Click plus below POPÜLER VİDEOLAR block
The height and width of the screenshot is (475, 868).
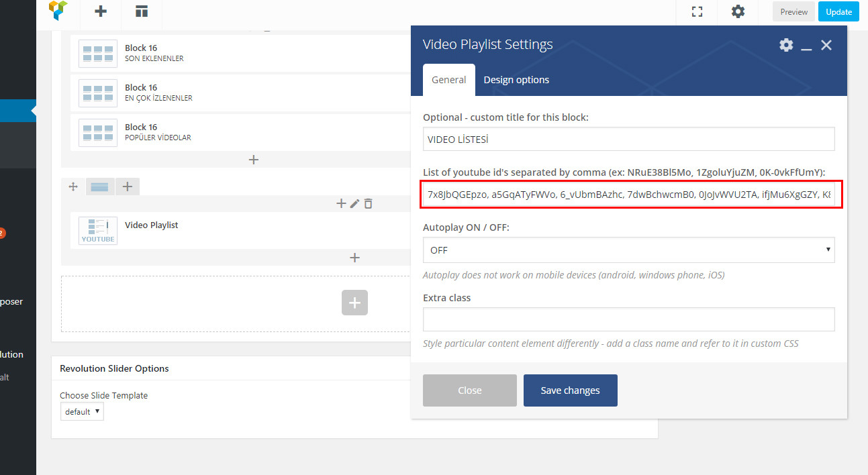coord(254,160)
